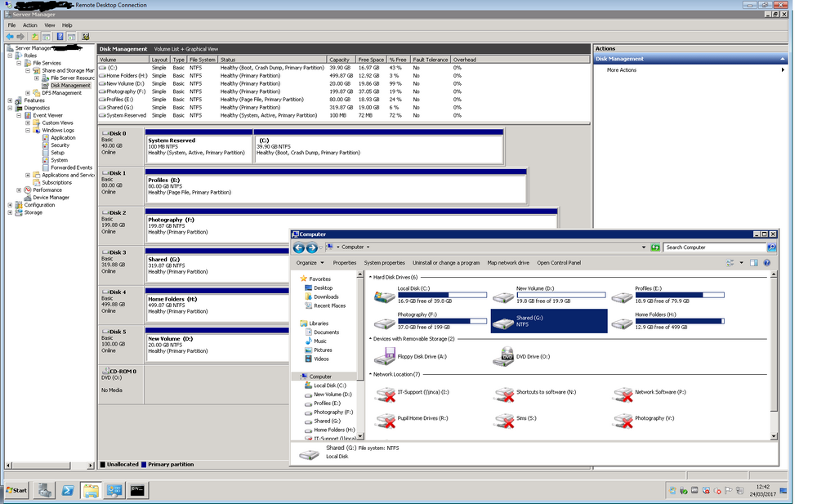Click the Explorer back button
This screenshot has height=504, width=817.
[x=298, y=248]
